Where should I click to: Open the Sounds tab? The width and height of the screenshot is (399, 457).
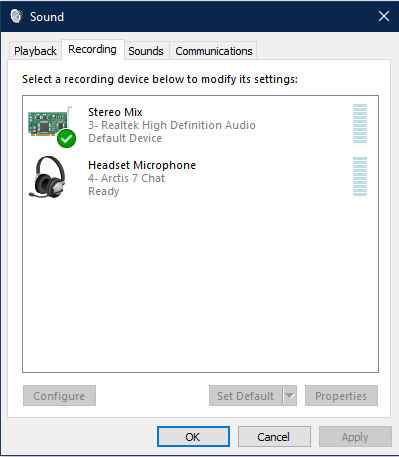[146, 51]
